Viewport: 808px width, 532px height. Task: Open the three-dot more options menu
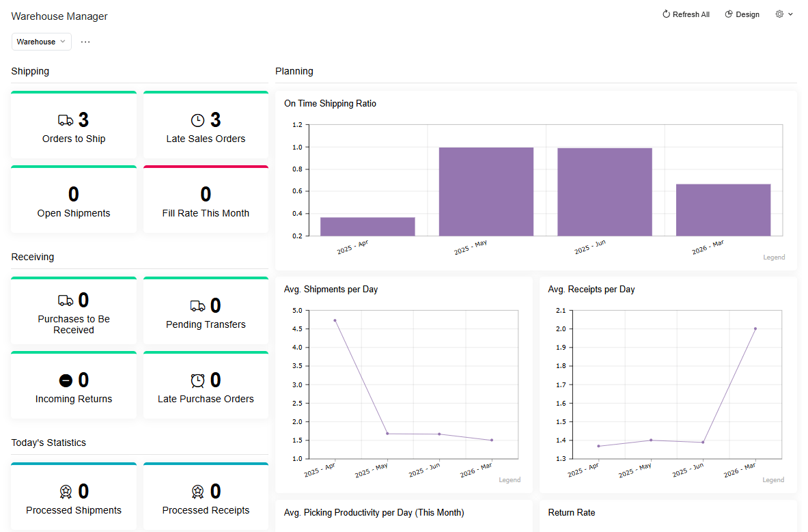click(x=85, y=42)
